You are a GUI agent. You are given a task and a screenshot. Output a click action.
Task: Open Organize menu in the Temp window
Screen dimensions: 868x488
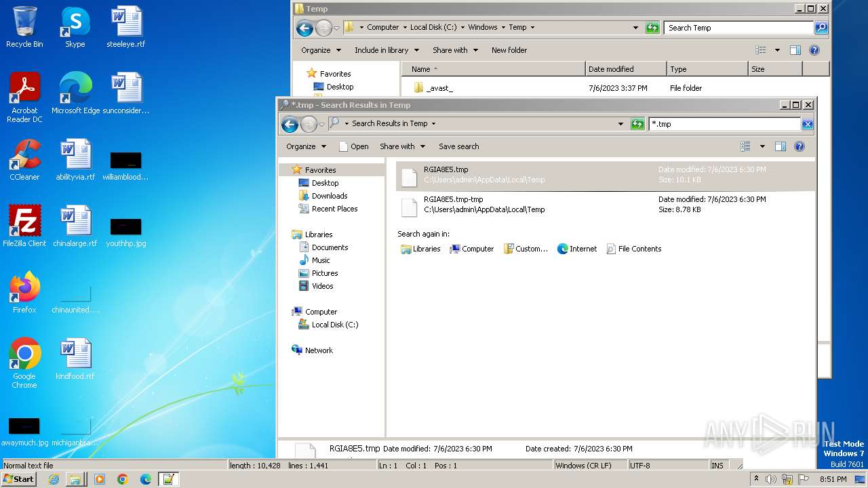(321, 50)
